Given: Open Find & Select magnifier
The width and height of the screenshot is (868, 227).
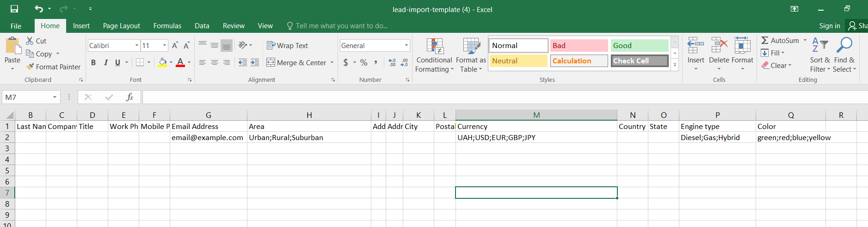Looking at the screenshot, I should click(844, 55).
